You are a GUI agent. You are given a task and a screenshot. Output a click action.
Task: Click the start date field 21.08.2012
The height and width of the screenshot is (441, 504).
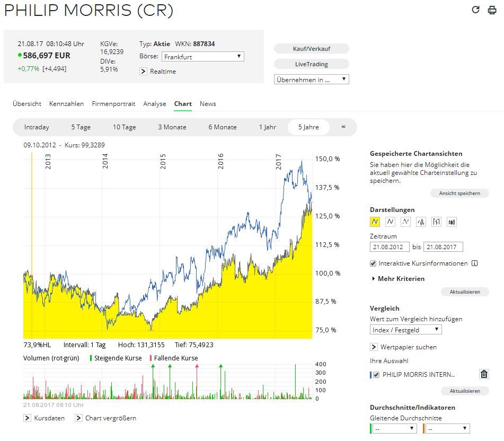pos(390,247)
